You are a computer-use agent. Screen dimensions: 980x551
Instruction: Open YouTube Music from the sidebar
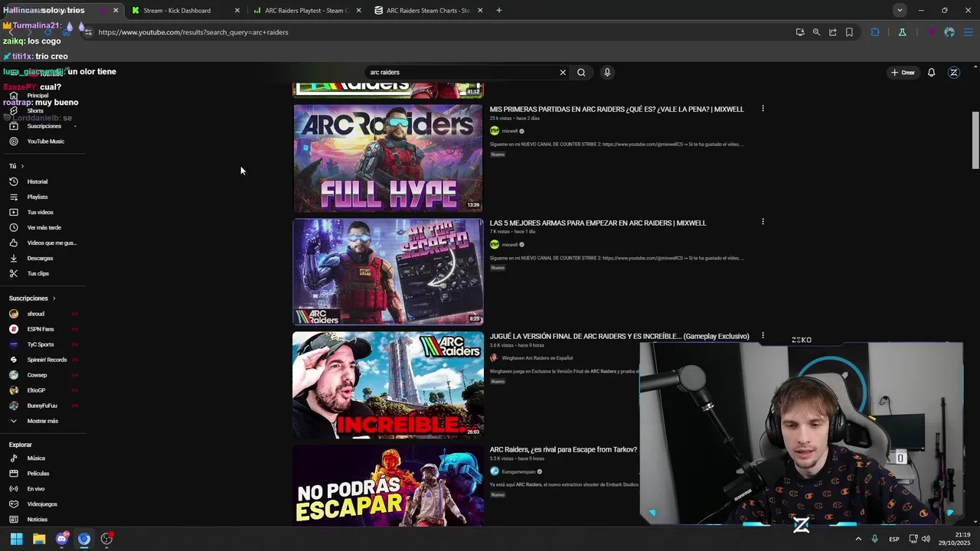pyautogui.click(x=45, y=142)
